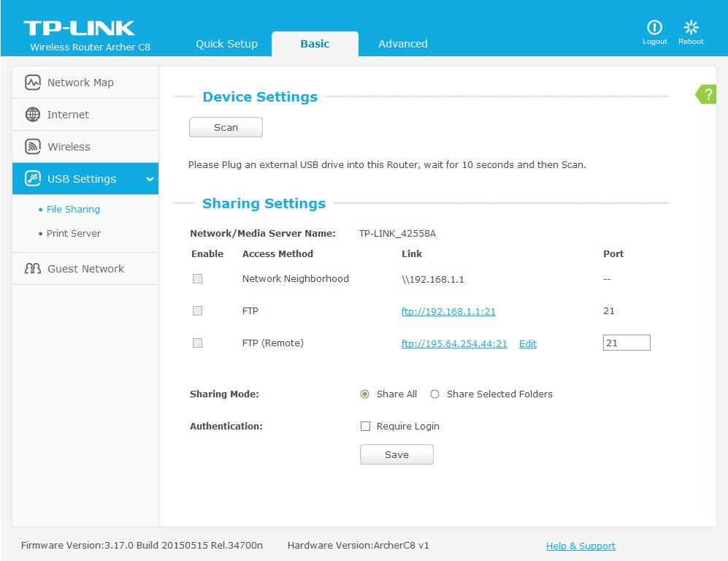Check the Require Login checkbox
This screenshot has height=561, width=728.
366,427
